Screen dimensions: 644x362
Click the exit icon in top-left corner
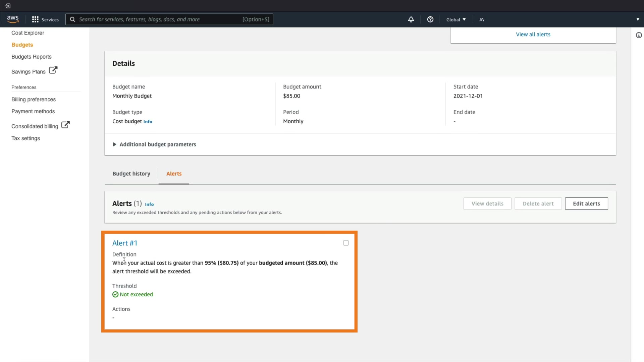click(x=8, y=6)
